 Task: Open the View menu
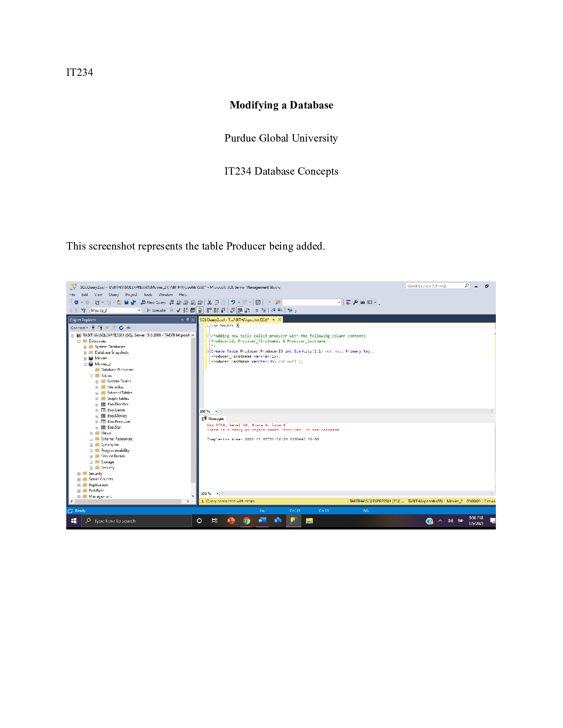[98, 295]
